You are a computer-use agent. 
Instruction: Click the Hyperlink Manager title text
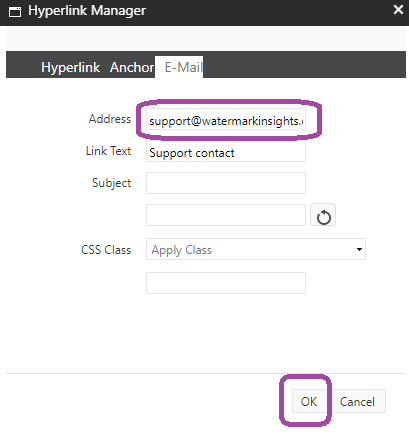point(87,11)
